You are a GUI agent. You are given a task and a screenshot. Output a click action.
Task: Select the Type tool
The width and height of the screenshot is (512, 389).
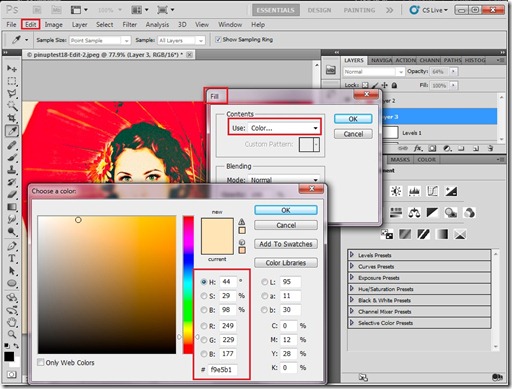coord(12,258)
